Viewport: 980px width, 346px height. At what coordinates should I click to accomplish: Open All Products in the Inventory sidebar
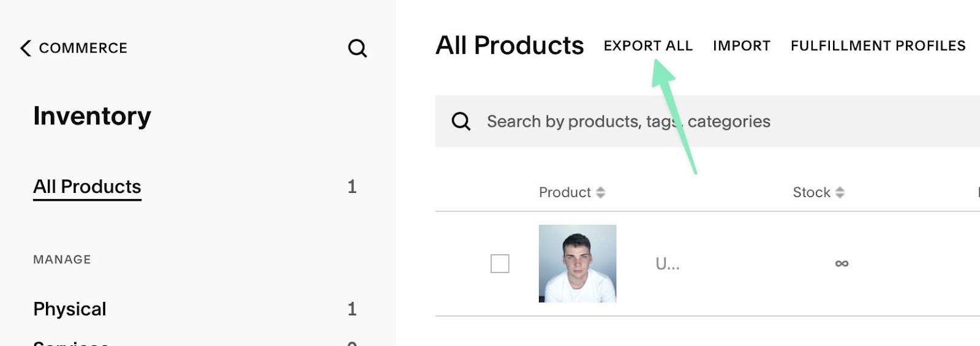pos(87,187)
